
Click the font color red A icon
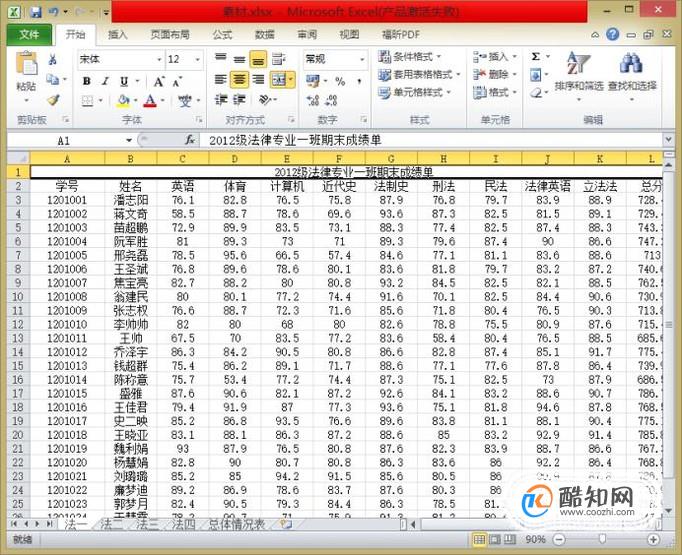point(150,101)
